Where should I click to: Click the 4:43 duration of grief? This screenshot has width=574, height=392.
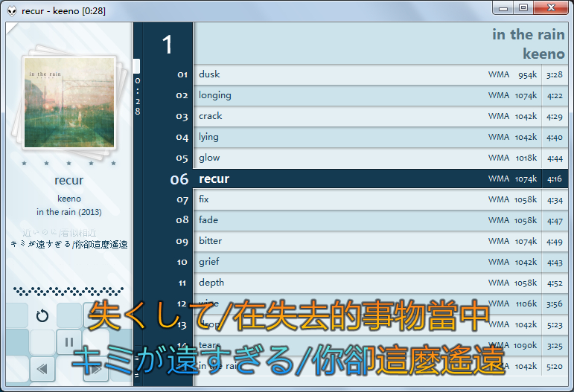point(555,263)
